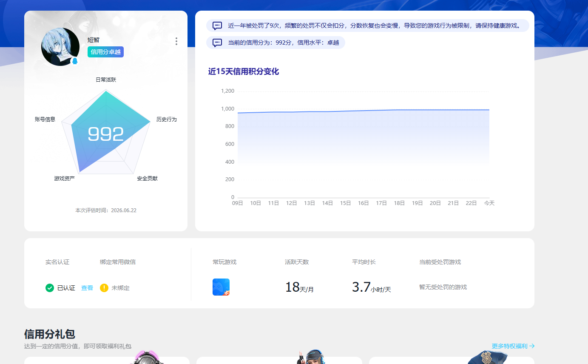Click the 3.7小时/天 average duration value
588x364 pixels.
371,287
